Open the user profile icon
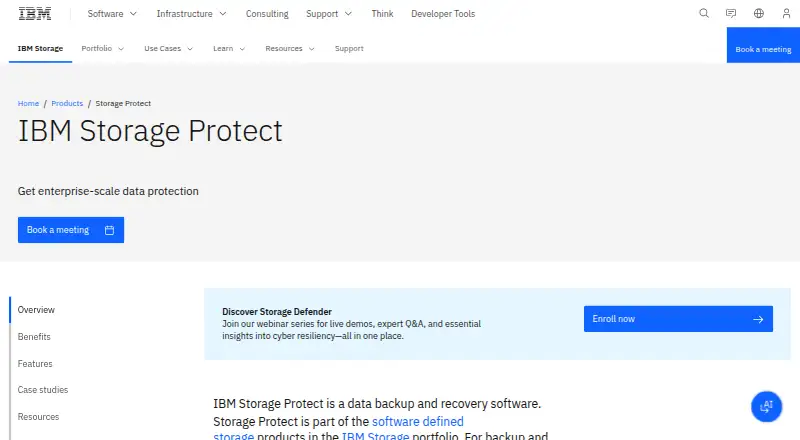 pos(786,13)
